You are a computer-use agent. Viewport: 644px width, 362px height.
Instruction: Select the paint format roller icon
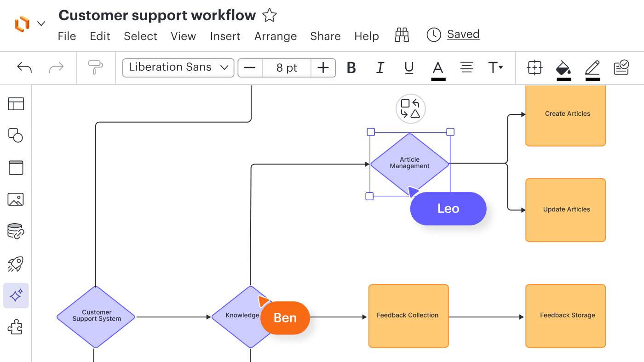point(96,68)
